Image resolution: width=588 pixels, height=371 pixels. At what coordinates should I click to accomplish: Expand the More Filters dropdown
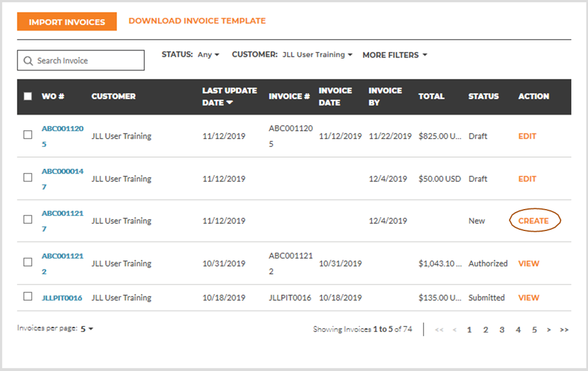(395, 55)
